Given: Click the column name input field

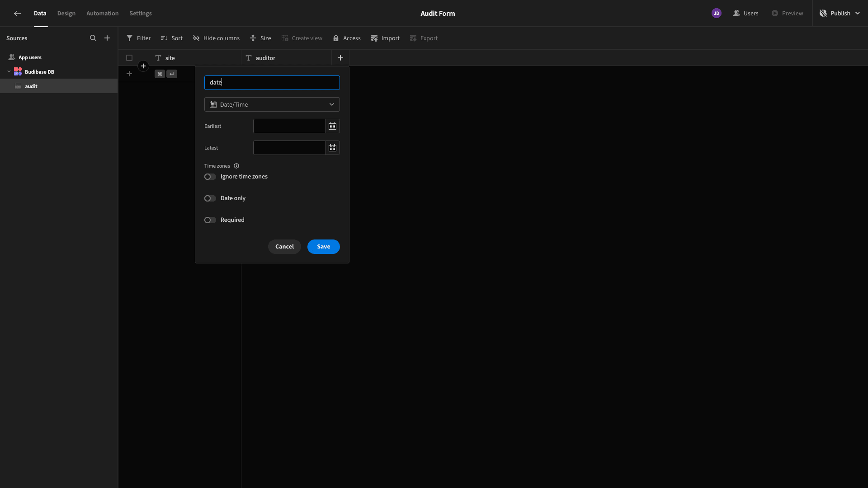Looking at the screenshot, I should 272,83.
